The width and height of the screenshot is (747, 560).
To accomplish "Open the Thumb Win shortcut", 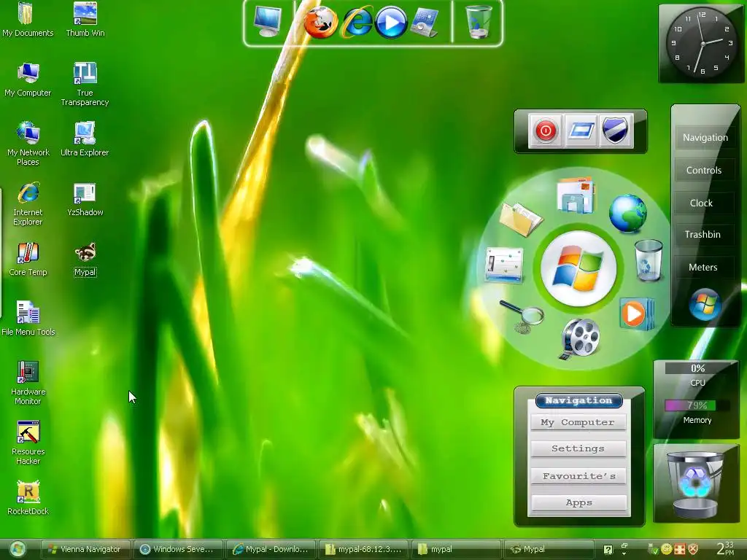I will click(x=85, y=19).
